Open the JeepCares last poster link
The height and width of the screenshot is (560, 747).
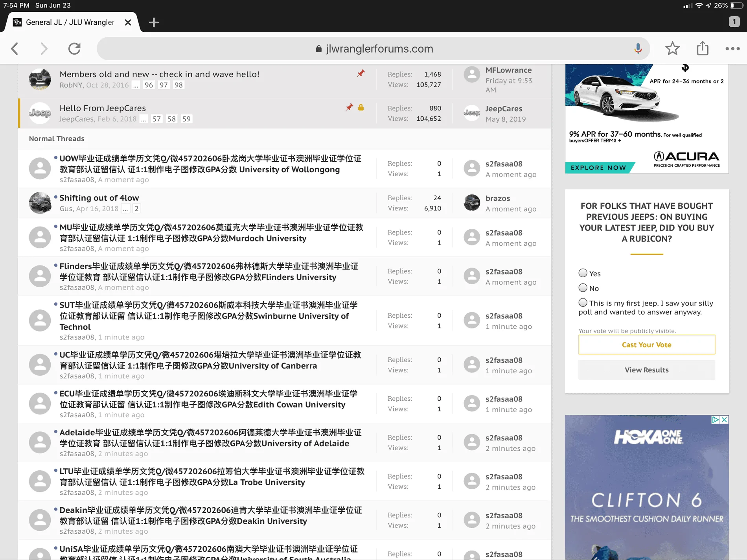pos(504,109)
